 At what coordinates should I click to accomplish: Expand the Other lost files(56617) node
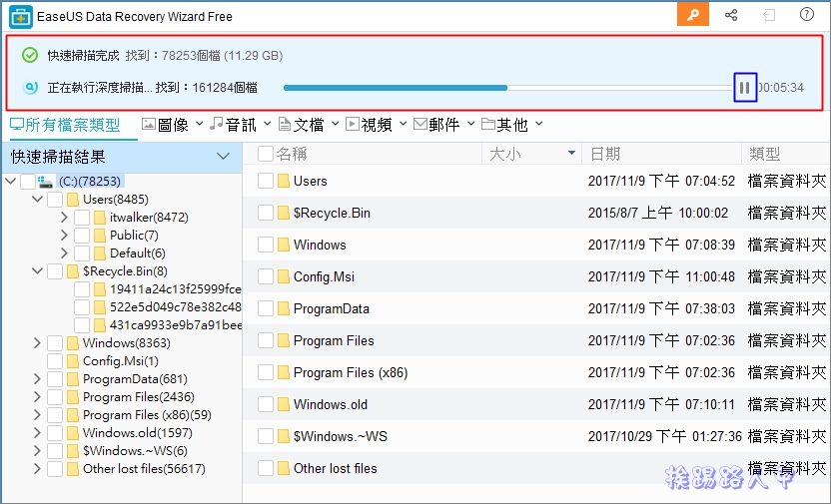point(37,469)
